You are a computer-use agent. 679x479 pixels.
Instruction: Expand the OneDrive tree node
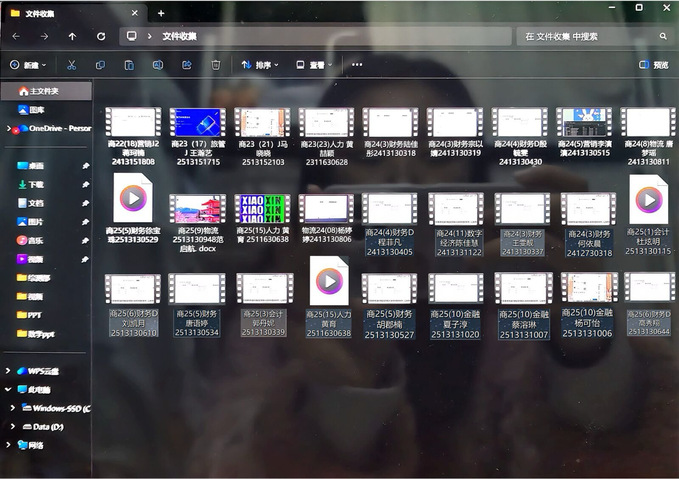(x=9, y=128)
